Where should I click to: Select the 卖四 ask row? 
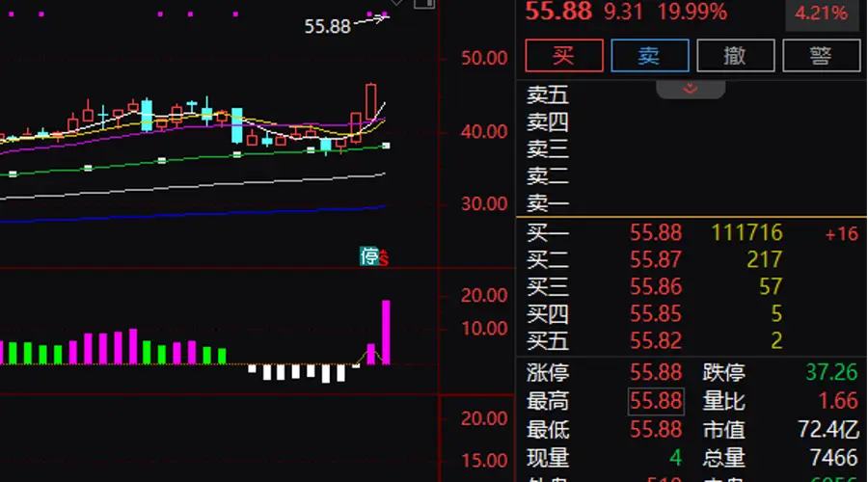coord(691,122)
